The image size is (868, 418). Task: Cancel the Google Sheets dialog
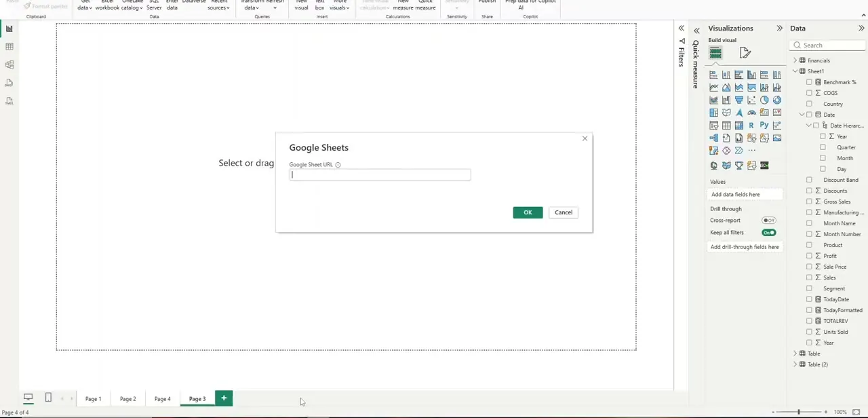coord(564,212)
